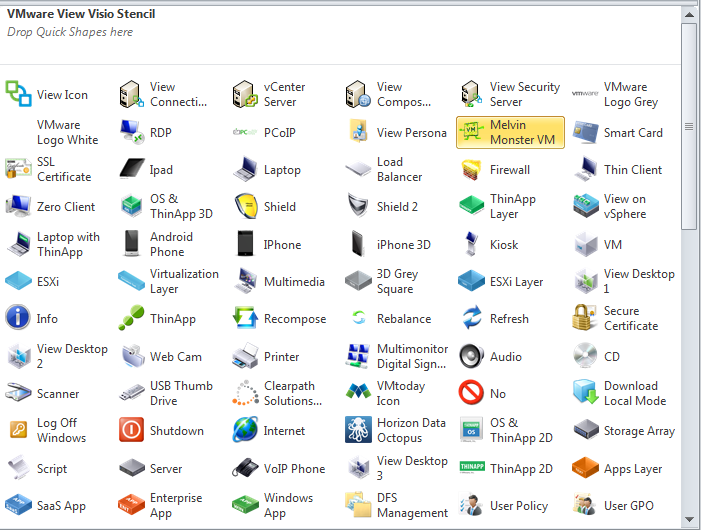Screen dimensions: 701x530
Task: Choose the orange Apps Layer icon
Action: pyautogui.click(x=585, y=467)
